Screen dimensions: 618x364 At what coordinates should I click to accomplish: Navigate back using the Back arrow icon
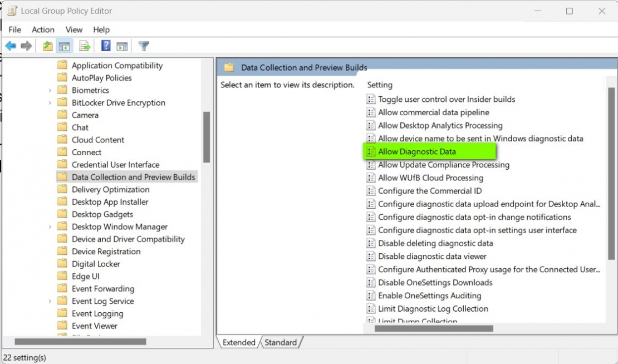coord(10,46)
